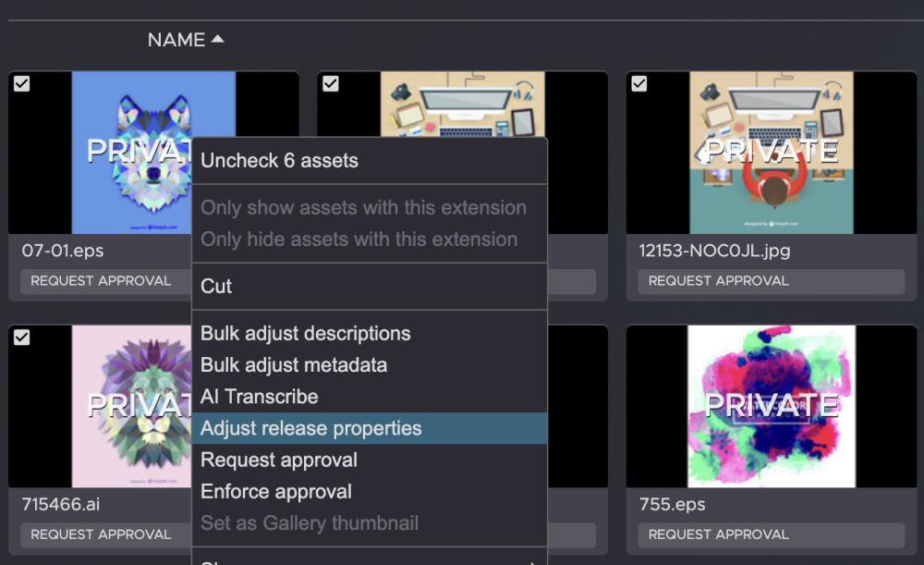Toggle the checkbox on the middle desk thumbnail
Screen dimensions: 924x565
tap(331, 84)
